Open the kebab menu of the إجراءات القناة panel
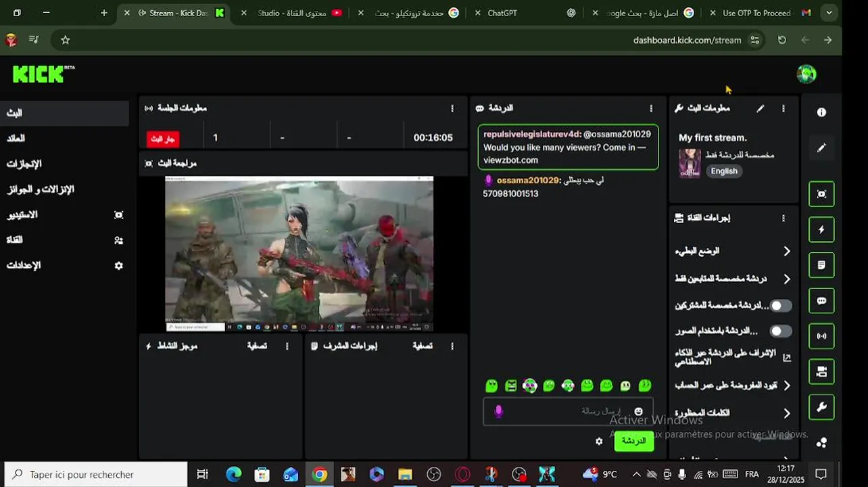Viewport: 868px width, 487px height. pyautogui.click(x=783, y=218)
